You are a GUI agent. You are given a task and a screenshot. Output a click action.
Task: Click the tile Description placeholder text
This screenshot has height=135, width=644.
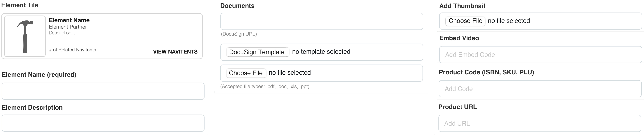(62, 33)
